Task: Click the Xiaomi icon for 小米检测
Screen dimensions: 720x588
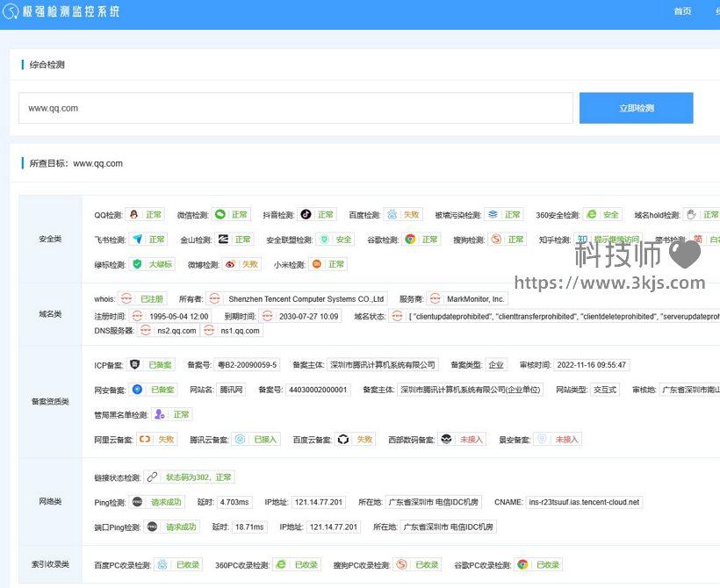Action: (x=316, y=264)
